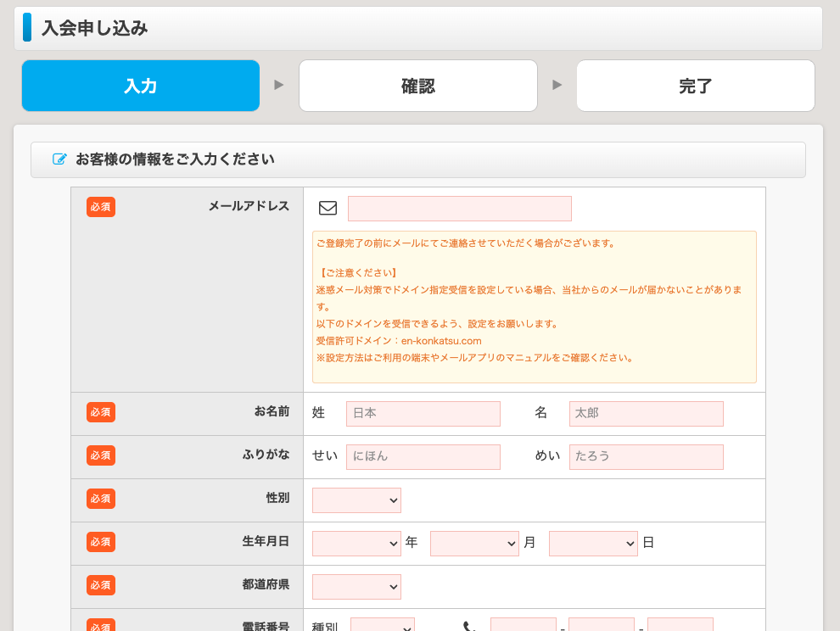Click the pencil edit icon in the section header
This screenshot has height=631, width=840.
click(59, 159)
